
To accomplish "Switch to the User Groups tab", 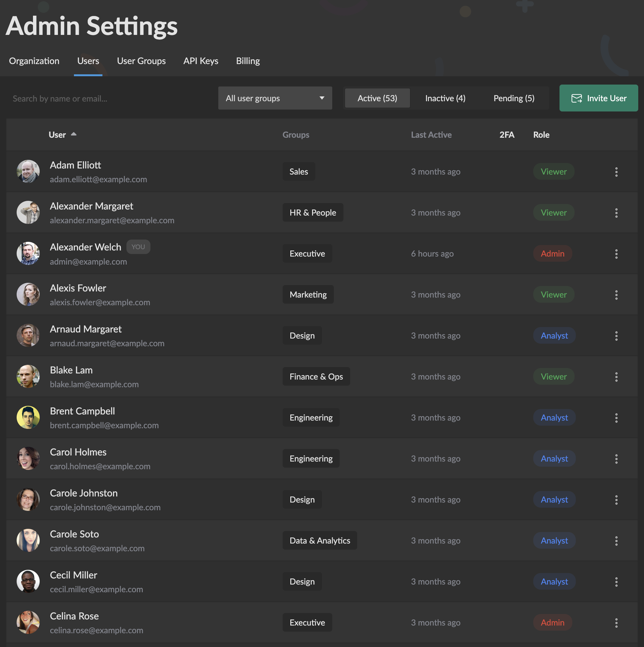I will [x=141, y=61].
